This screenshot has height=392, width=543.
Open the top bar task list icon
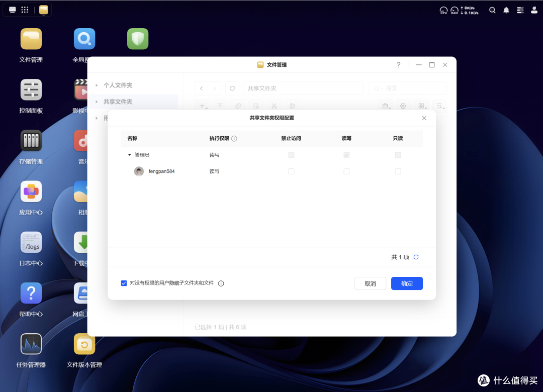click(520, 11)
